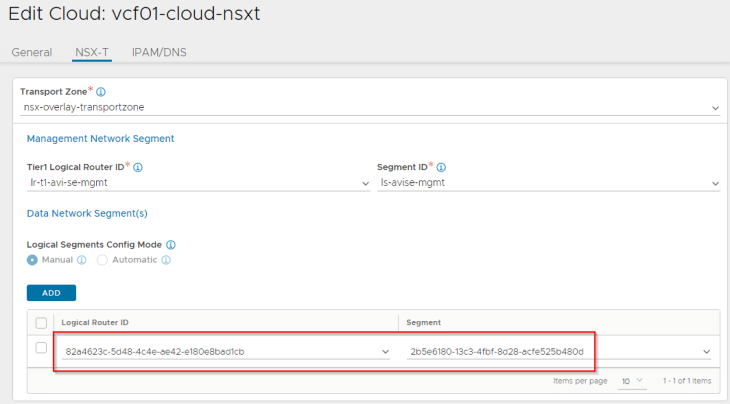Click info icon next to Manual option

81,260
